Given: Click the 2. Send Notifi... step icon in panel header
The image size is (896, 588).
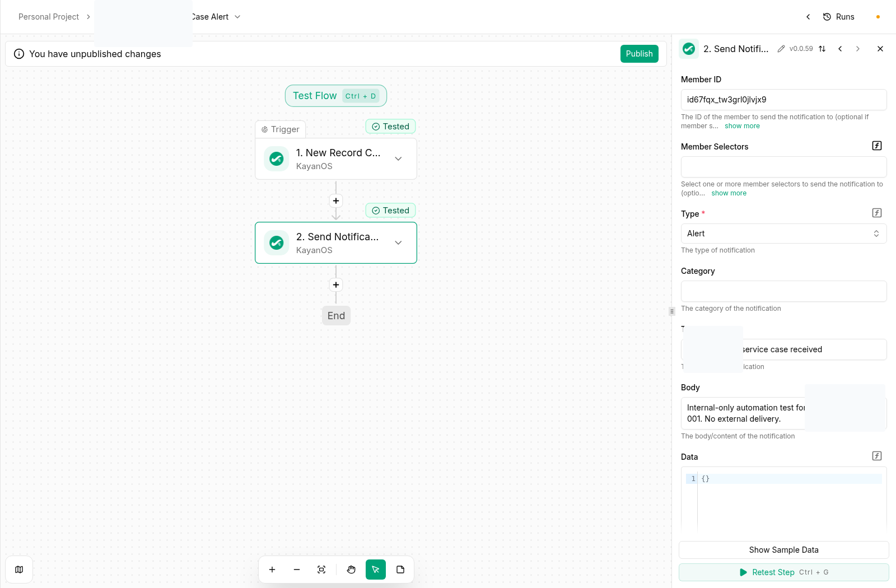Looking at the screenshot, I should (689, 49).
